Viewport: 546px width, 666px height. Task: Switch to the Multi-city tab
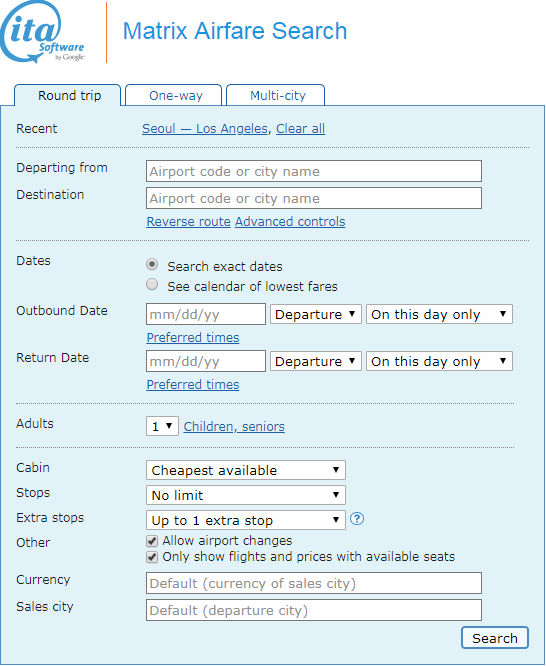(x=276, y=95)
